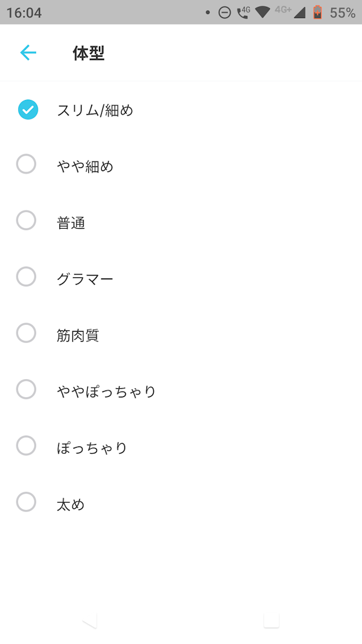
Task: Select the やや細め radio button
Action: 26,163
